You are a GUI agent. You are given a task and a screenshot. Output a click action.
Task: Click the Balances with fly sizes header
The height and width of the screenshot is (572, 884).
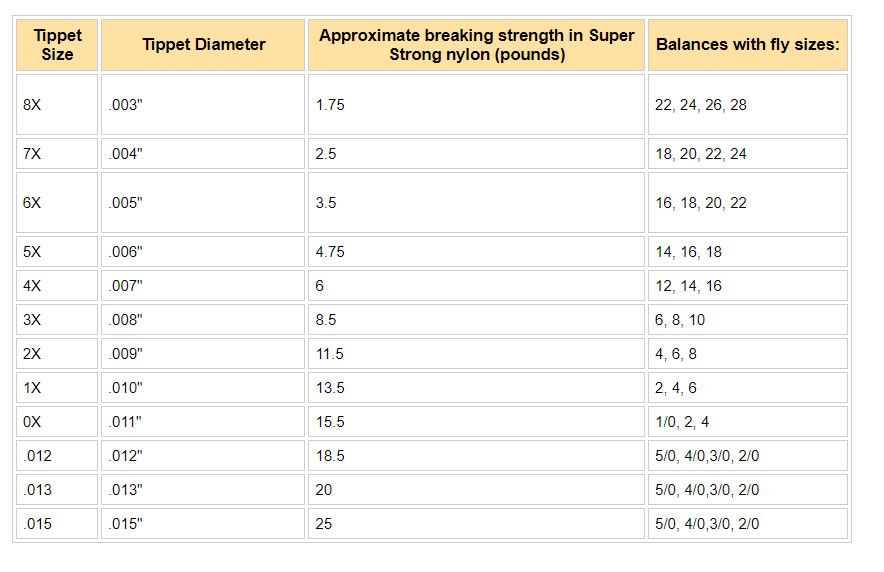coord(747,45)
